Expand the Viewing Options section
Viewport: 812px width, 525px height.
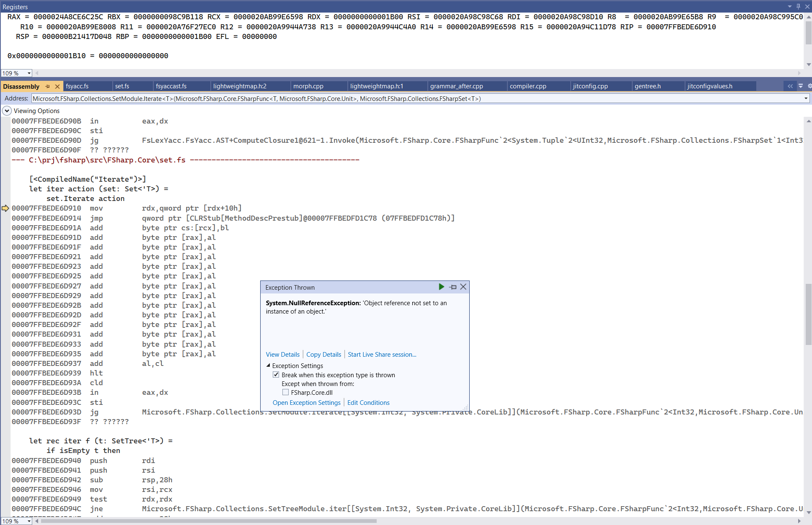[x=7, y=111]
